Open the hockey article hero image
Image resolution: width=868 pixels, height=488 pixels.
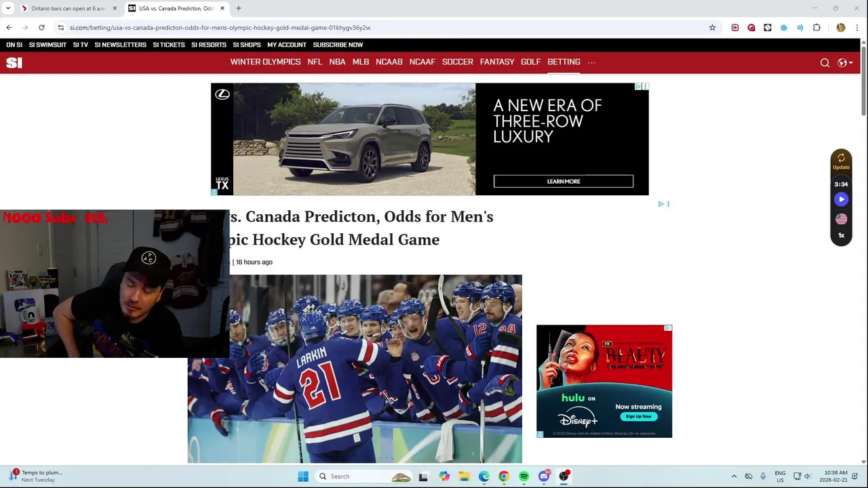355,369
